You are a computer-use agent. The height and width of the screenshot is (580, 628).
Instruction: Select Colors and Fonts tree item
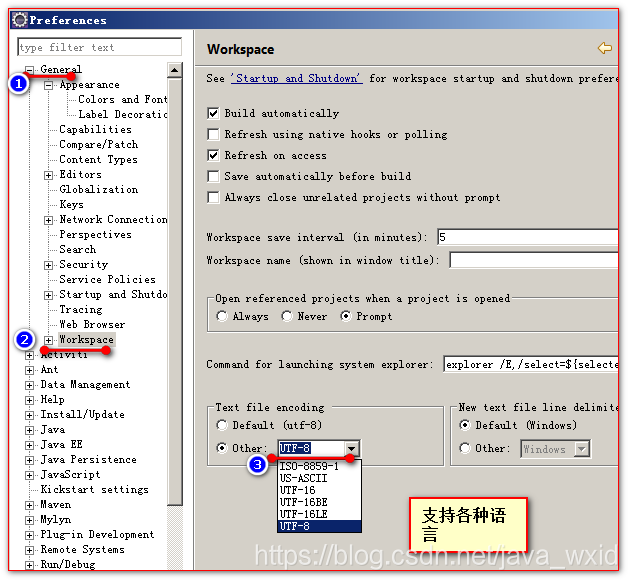[123, 99]
